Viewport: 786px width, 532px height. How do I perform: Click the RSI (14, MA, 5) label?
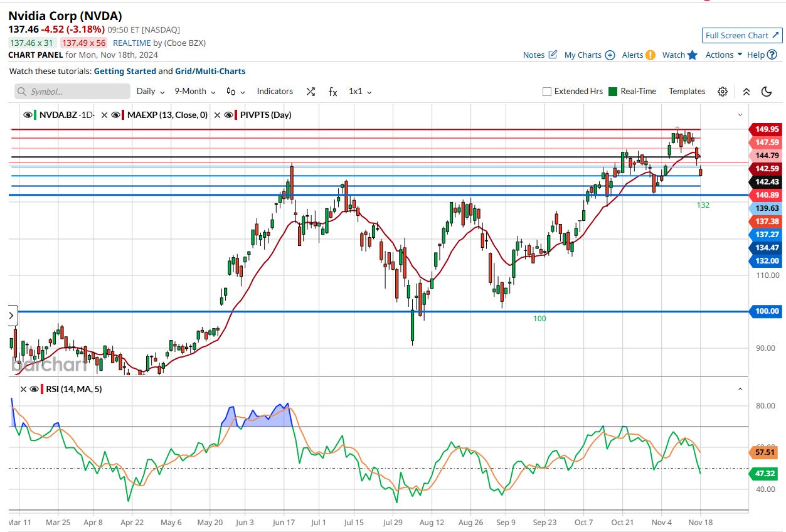click(x=73, y=389)
